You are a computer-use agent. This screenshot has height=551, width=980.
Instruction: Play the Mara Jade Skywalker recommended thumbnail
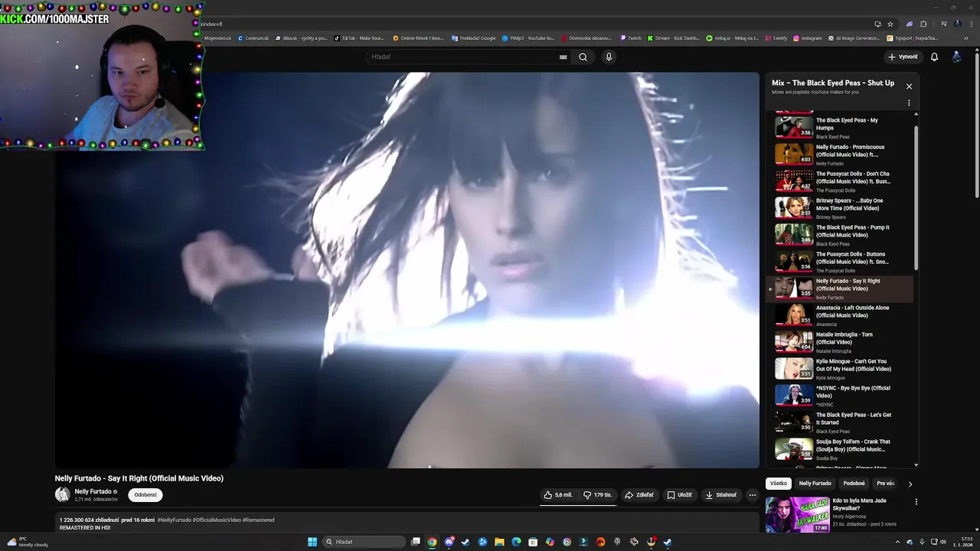coord(797,514)
